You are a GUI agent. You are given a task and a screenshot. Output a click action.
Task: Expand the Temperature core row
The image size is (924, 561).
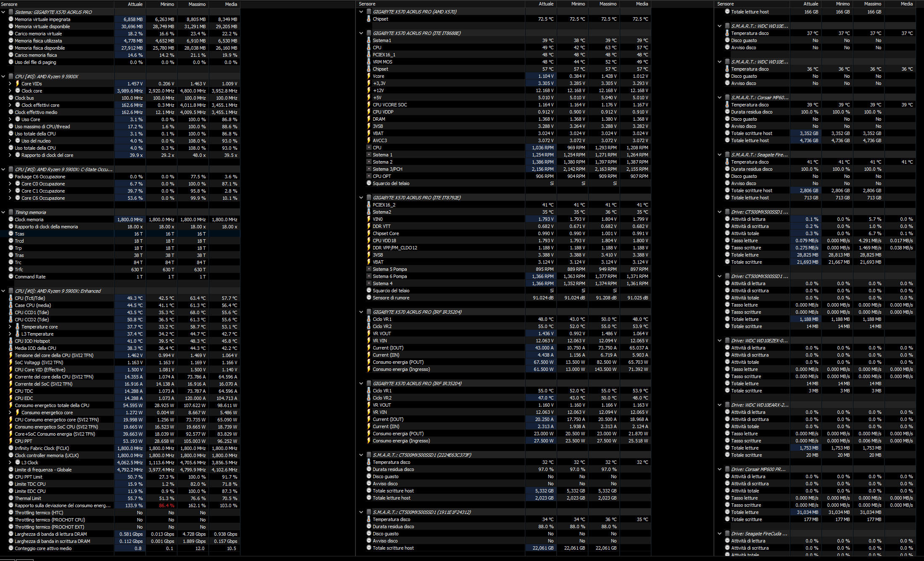coord(10,327)
